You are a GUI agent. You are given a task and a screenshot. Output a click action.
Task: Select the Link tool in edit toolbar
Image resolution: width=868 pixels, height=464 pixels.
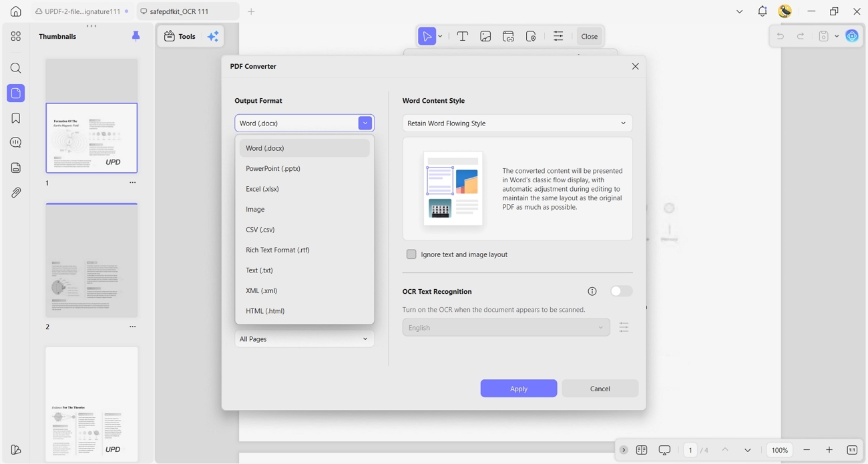[x=508, y=36]
